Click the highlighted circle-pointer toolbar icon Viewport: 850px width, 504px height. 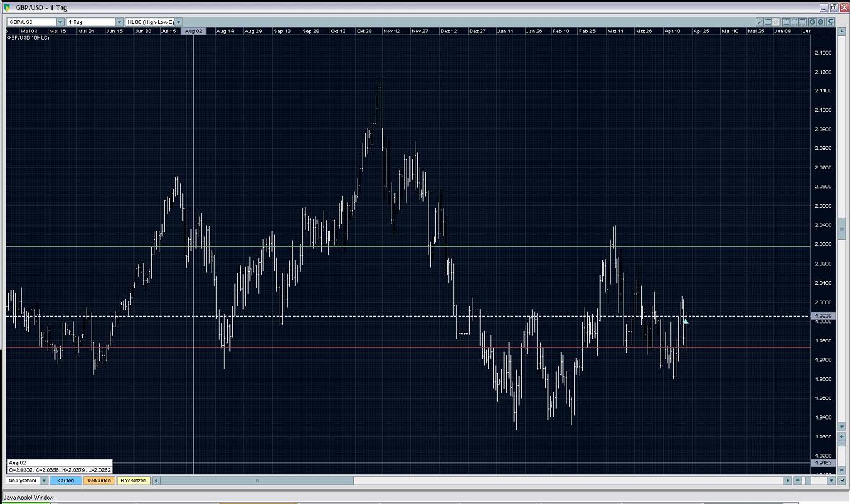tap(776, 22)
